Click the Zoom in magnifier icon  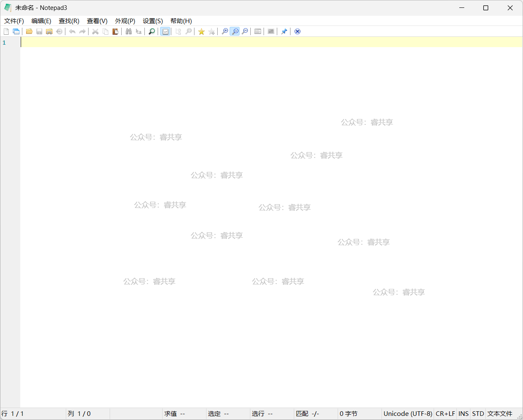225,31
